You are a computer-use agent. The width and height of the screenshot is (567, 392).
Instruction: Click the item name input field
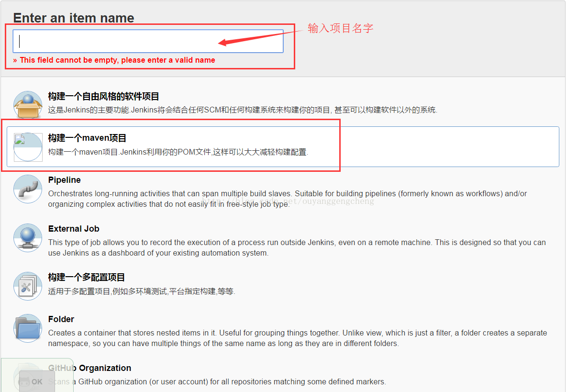tap(148, 41)
